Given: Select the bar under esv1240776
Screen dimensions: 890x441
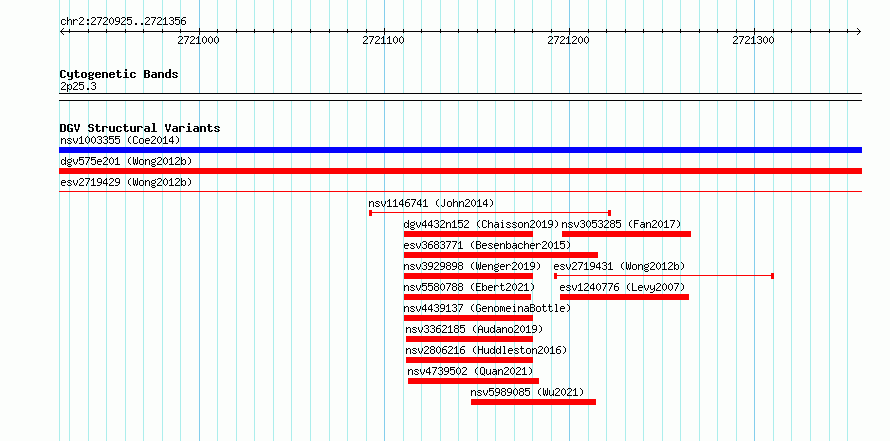Looking at the screenshot, I should tap(624, 297).
